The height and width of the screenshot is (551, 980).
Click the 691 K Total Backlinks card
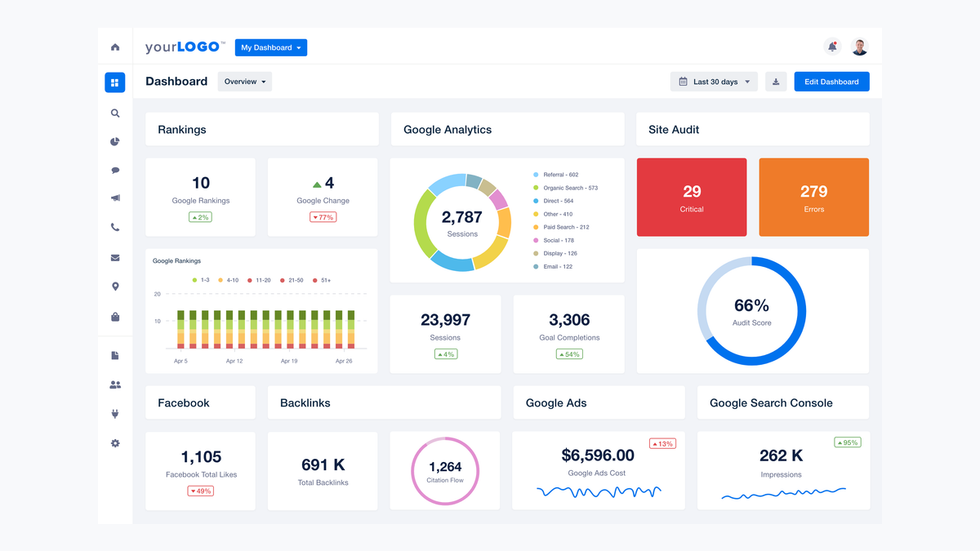(x=323, y=471)
